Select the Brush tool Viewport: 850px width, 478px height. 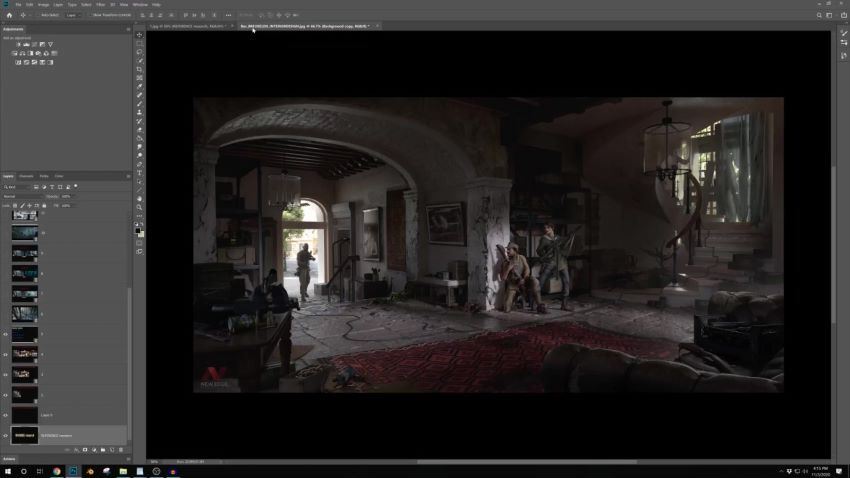click(139, 104)
